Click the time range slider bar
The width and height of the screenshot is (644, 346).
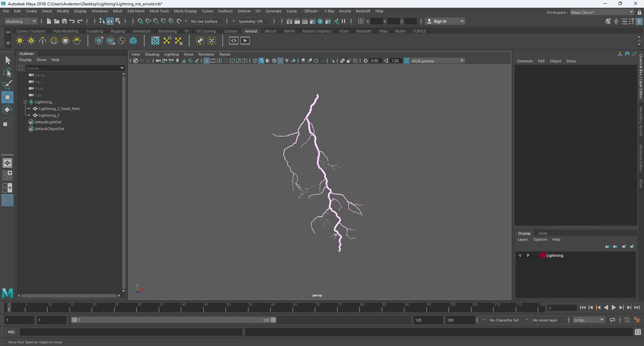click(x=174, y=320)
